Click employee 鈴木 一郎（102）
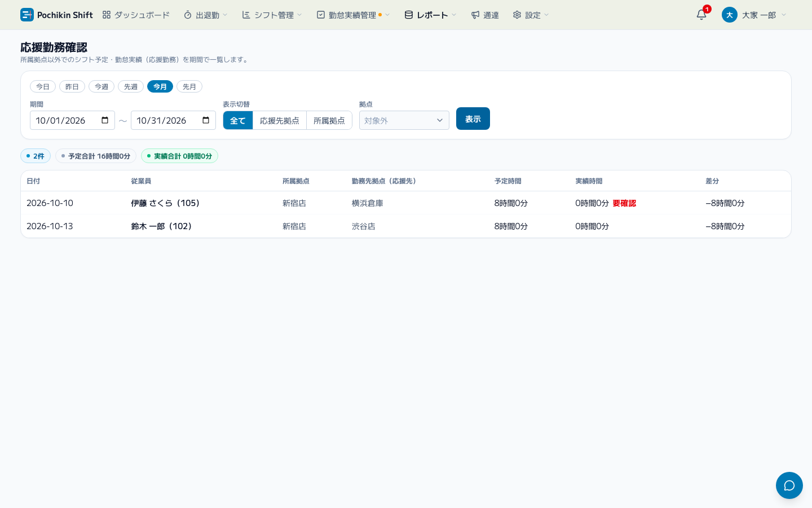Viewport: 812px width, 508px height. click(x=162, y=226)
